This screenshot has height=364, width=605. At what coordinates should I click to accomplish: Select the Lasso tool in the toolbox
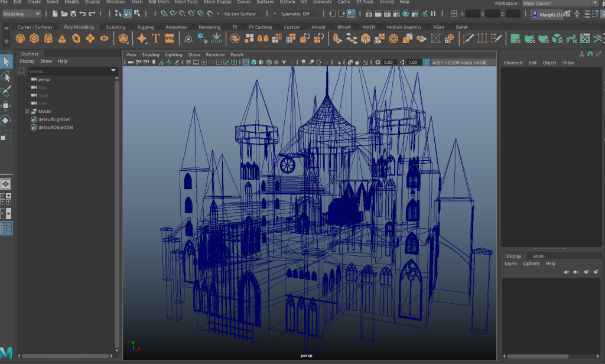tap(6, 76)
